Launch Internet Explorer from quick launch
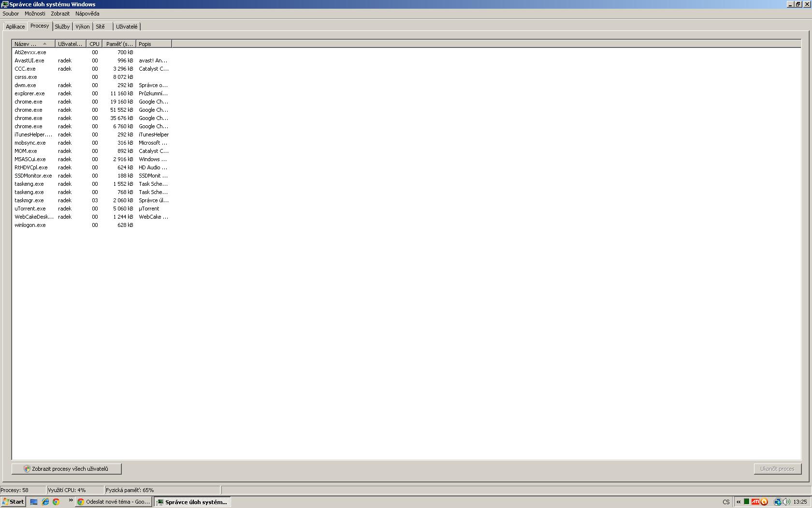 pos(45,502)
